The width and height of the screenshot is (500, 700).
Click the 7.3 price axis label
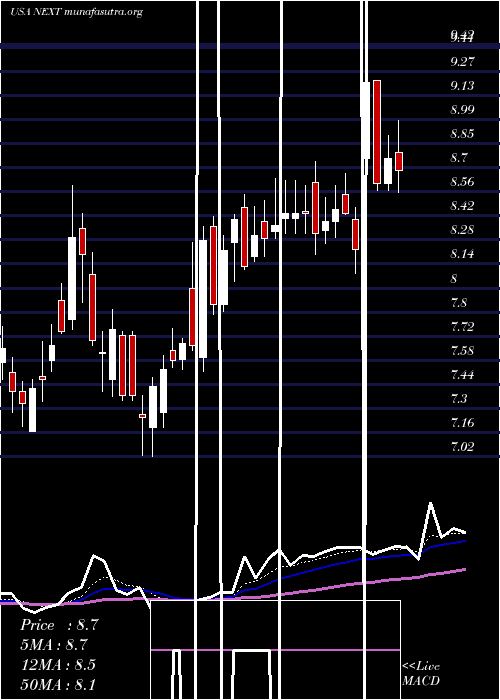pos(459,399)
